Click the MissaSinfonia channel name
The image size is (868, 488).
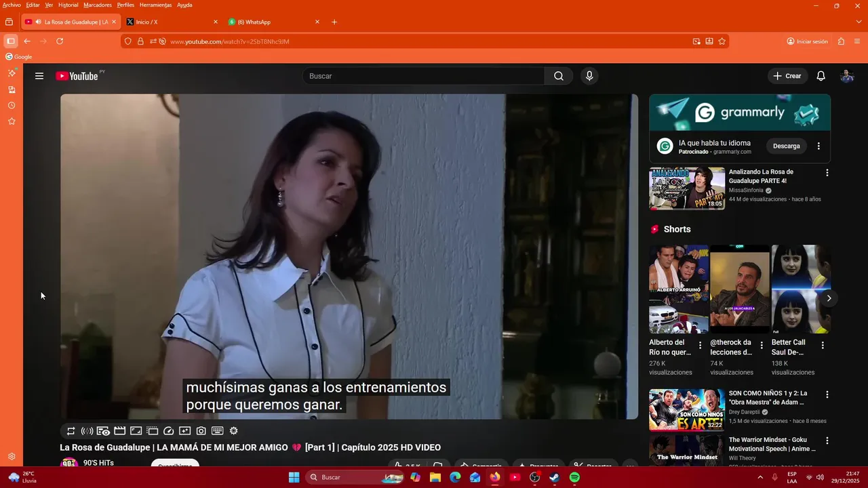click(746, 190)
